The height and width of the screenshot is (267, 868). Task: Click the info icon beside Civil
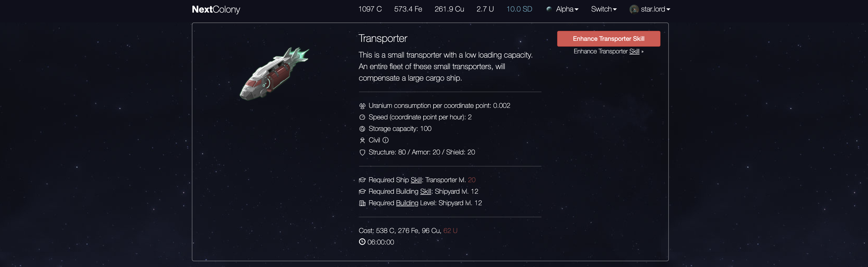click(386, 140)
